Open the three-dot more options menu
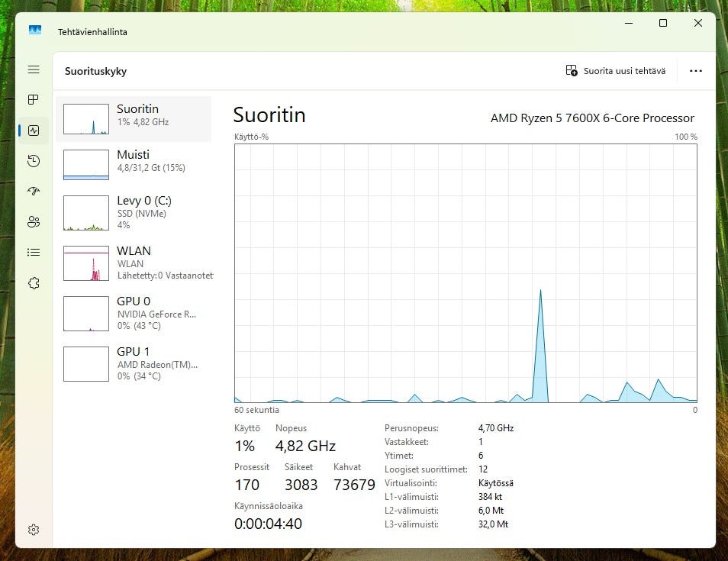Screen dimensions: 728x561 (x=695, y=71)
